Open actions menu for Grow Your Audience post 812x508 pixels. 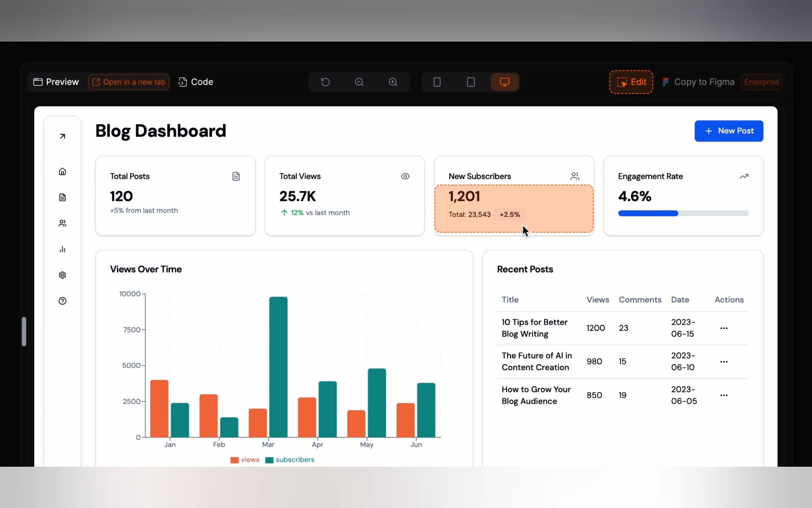click(724, 395)
